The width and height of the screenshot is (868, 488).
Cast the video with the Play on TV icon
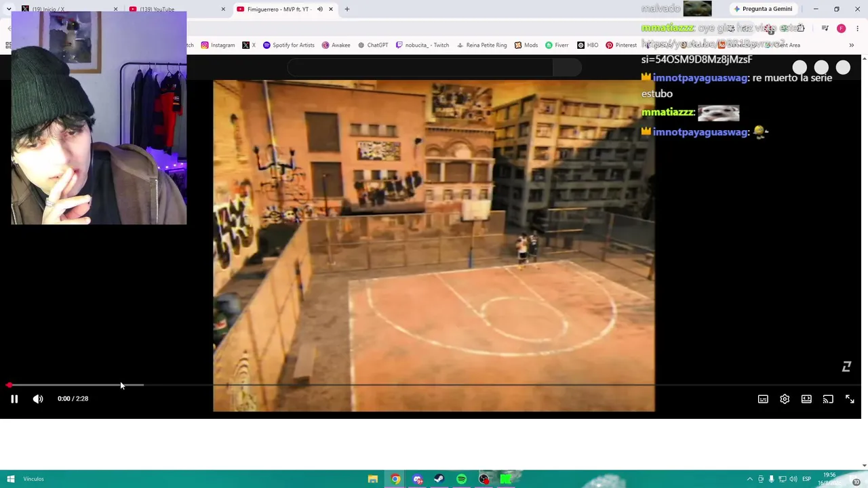coord(828,399)
